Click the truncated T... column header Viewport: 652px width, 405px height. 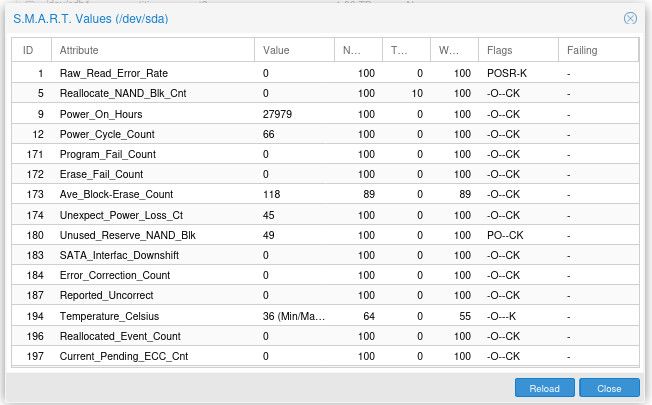[x=406, y=50]
